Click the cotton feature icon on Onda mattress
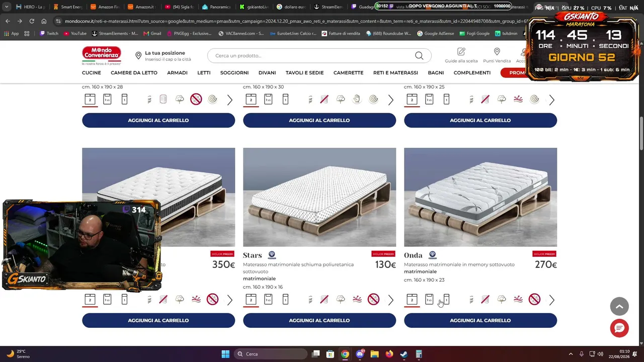Screen dimensions: 644x362 pos(502,300)
